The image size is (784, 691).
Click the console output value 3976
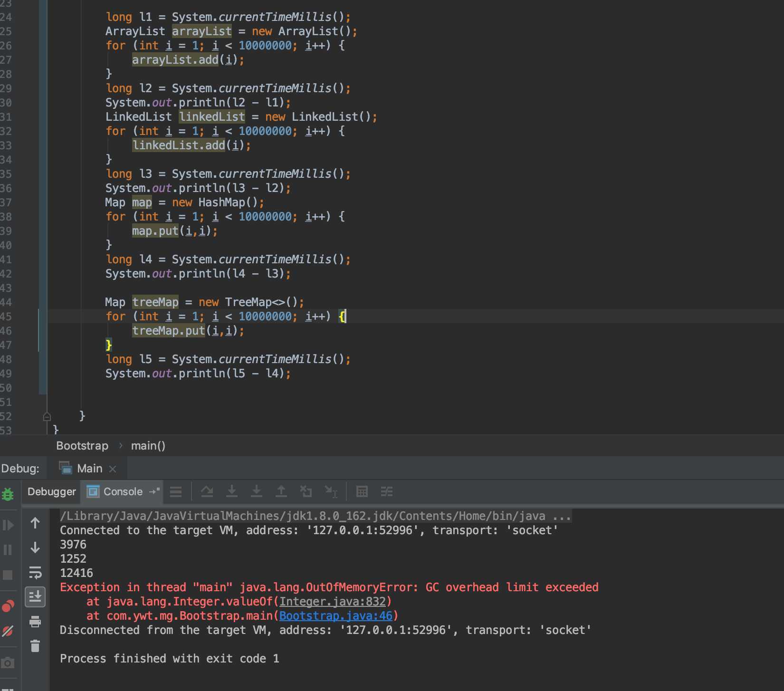point(73,545)
